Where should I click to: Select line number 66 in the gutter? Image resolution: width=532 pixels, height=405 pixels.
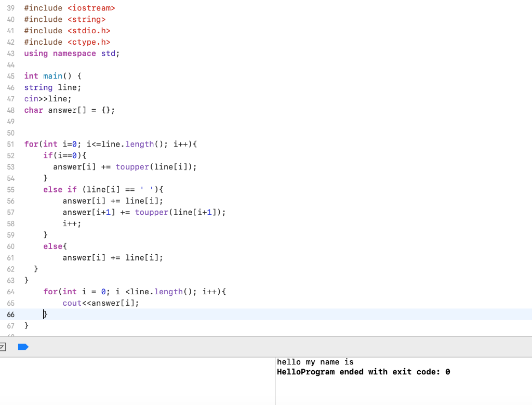coord(11,315)
